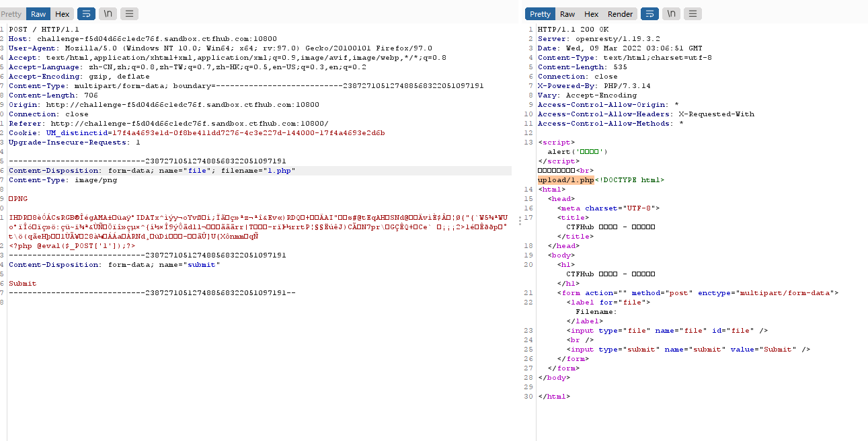This screenshot has width=868, height=441.
Task: Click the '<?php @eval' payload line
Action: [72, 246]
